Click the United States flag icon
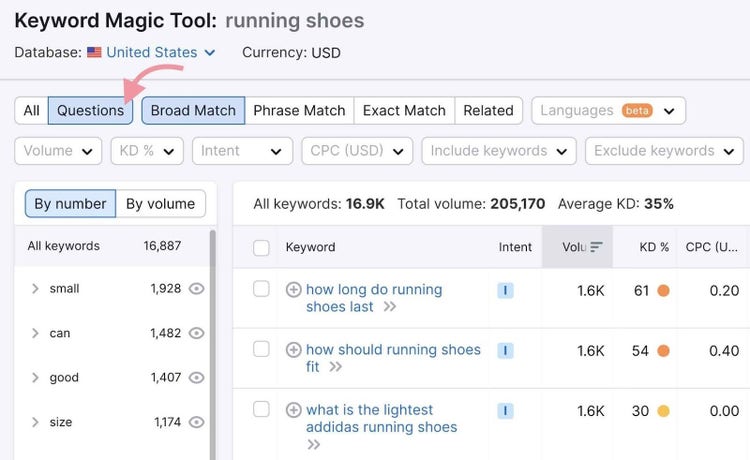This screenshot has width=750, height=460. [x=94, y=52]
